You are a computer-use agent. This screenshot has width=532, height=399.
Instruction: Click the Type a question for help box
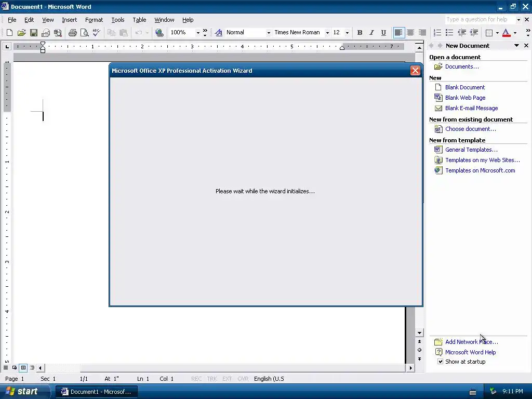pos(480,20)
